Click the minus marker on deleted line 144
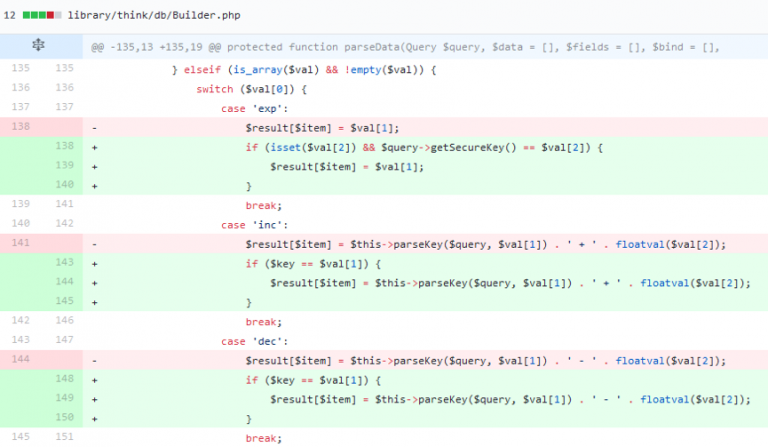The width and height of the screenshot is (768, 447). point(94,360)
